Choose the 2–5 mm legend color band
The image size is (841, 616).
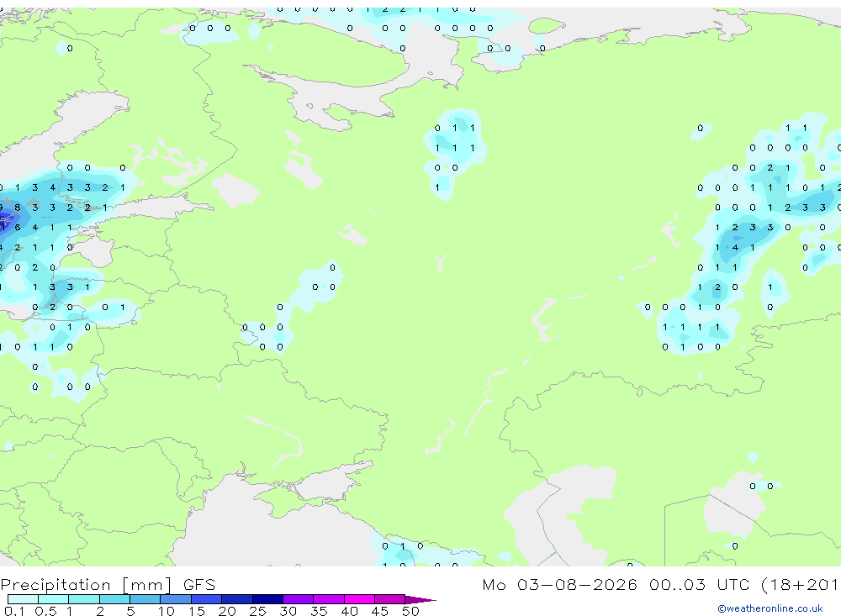click(x=114, y=599)
